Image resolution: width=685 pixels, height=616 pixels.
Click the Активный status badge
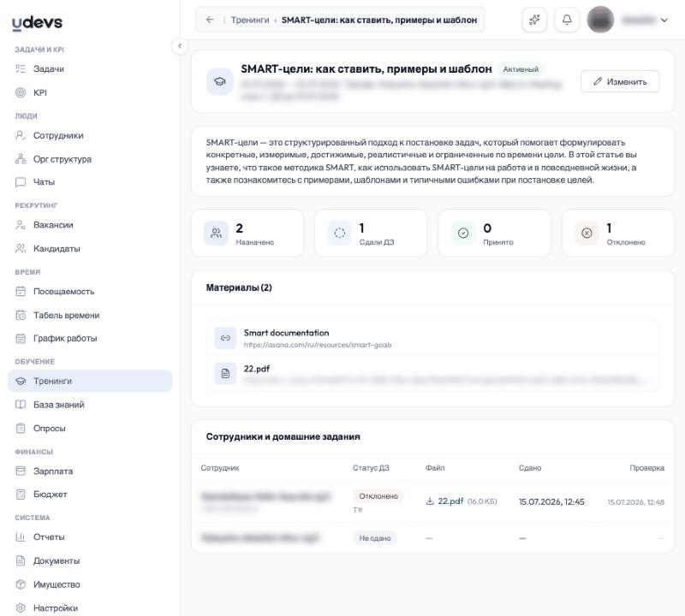pyautogui.click(x=521, y=69)
